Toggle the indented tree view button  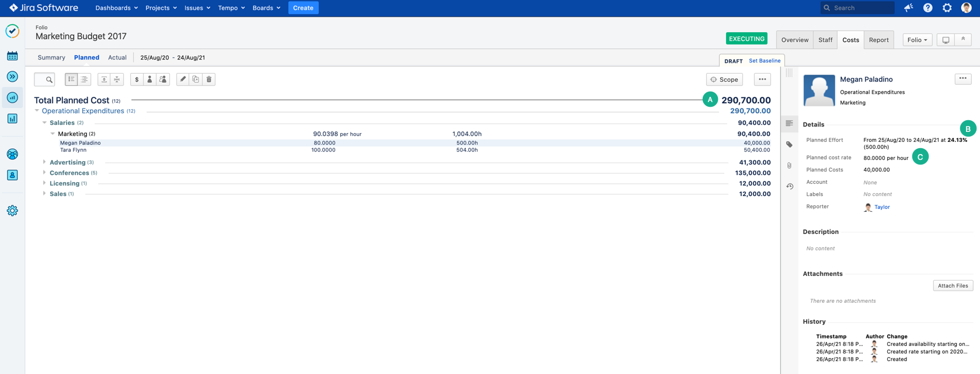(85, 79)
